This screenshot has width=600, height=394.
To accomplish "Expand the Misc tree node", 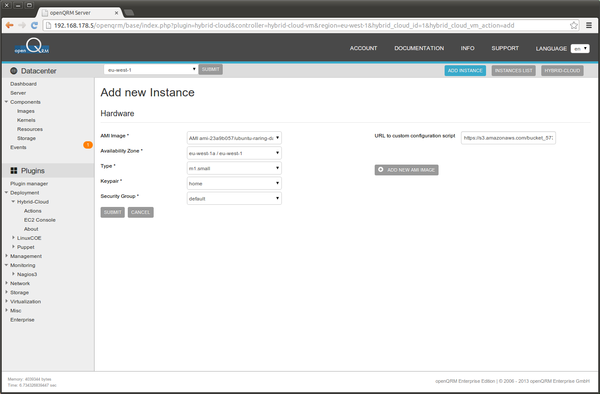I will click(7, 310).
